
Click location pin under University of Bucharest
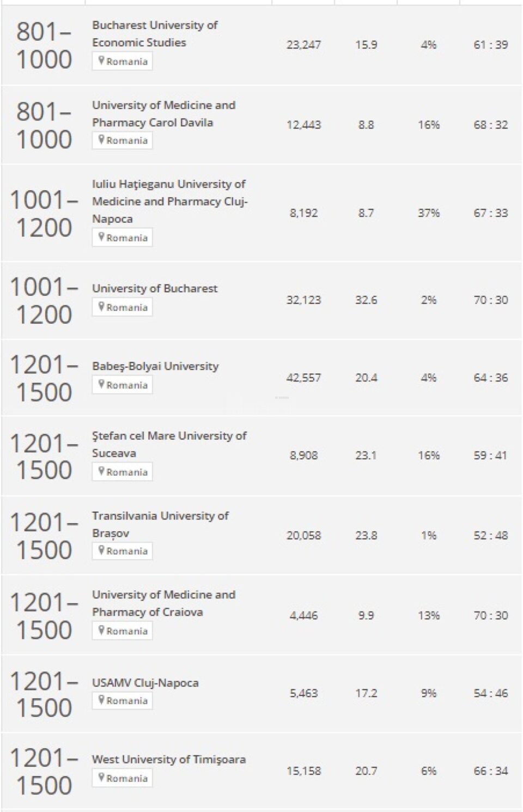[x=101, y=307]
